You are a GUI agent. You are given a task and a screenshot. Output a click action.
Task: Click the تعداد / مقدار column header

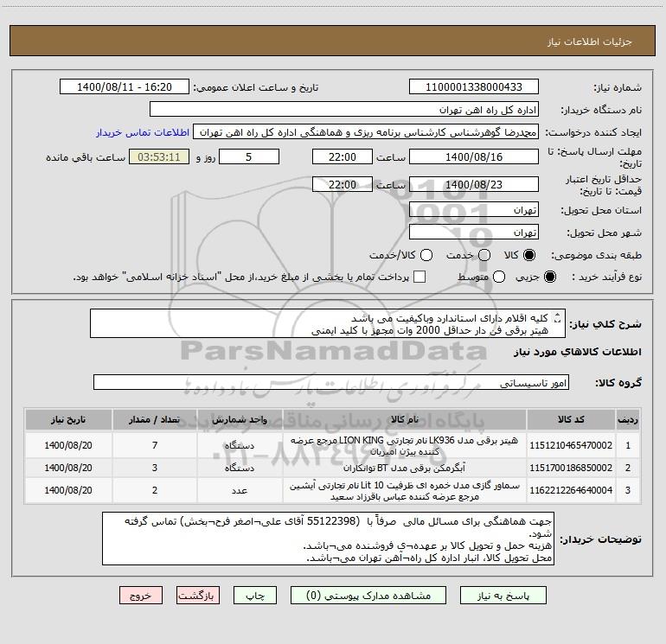pos(155,419)
